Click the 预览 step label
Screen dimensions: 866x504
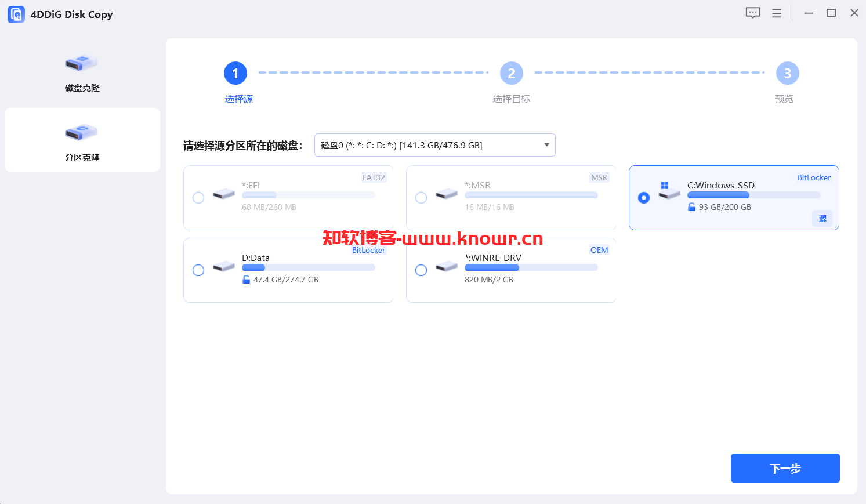(x=784, y=99)
